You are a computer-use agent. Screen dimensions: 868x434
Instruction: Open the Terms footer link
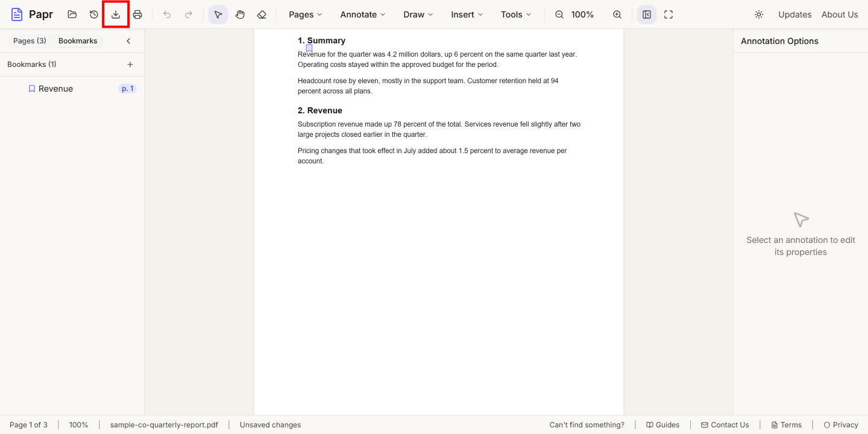point(787,425)
